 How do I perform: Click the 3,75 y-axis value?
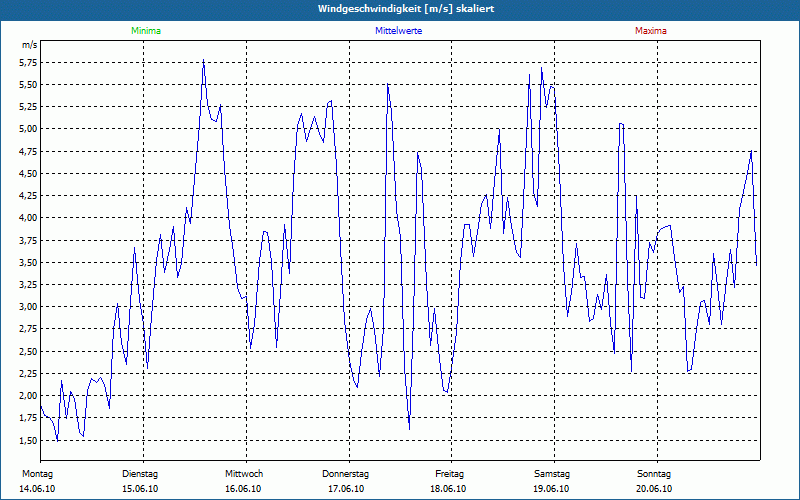coord(29,240)
